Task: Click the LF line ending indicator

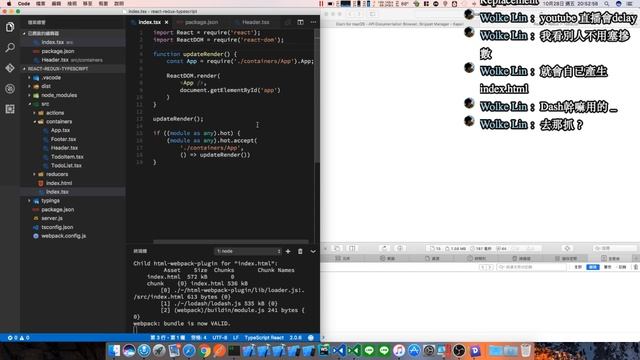Action: pyautogui.click(x=236, y=338)
